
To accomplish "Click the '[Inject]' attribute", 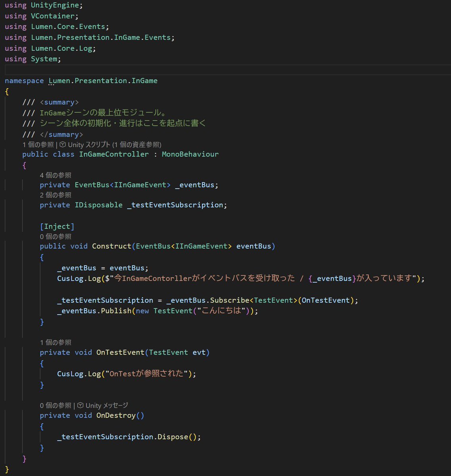I will click(57, 226).
